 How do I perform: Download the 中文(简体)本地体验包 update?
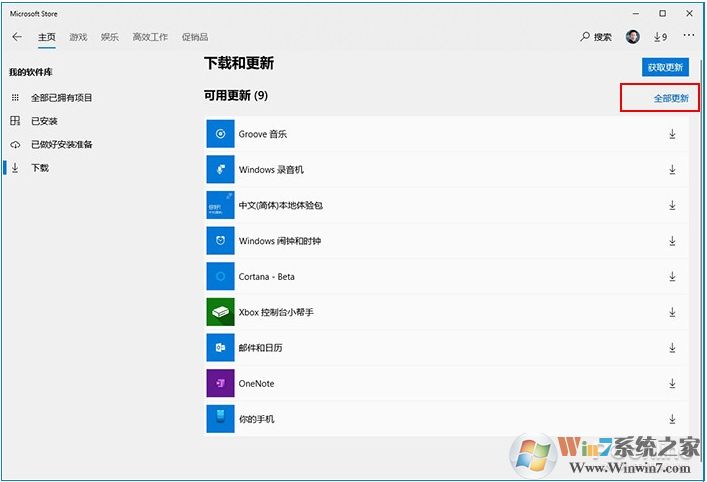point(672,205)
